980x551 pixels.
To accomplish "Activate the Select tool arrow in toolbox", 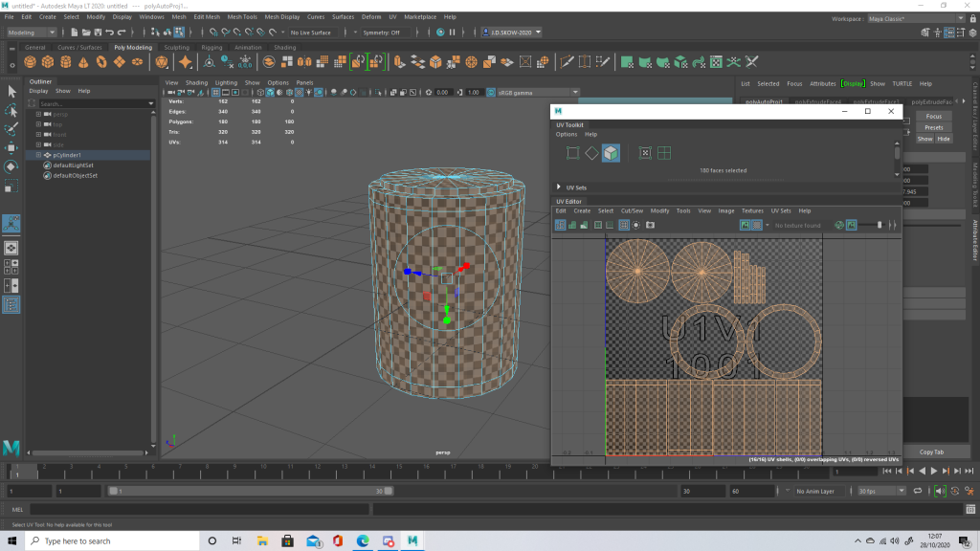I will click(x=11, y=91).
